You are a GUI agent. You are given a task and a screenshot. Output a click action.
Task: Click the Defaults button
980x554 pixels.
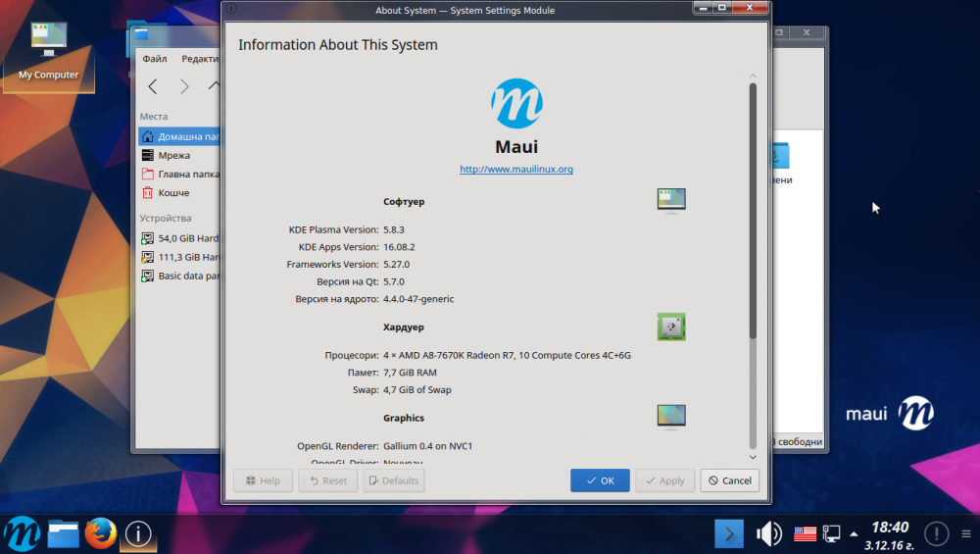394,480
